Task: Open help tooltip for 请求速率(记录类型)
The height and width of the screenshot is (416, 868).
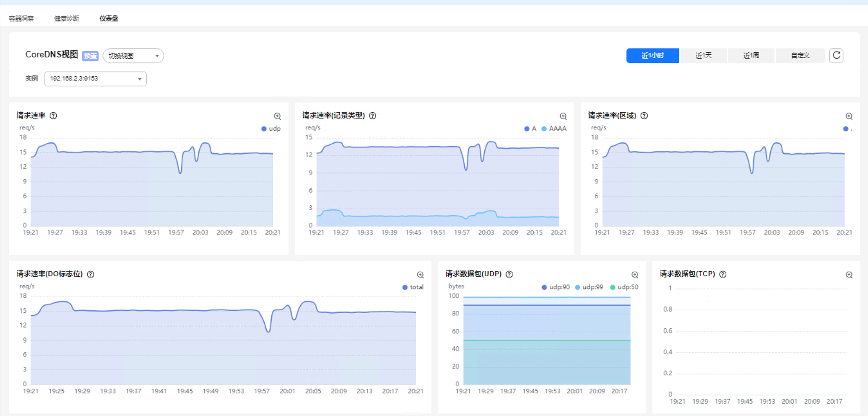Action: pos(372,116)
